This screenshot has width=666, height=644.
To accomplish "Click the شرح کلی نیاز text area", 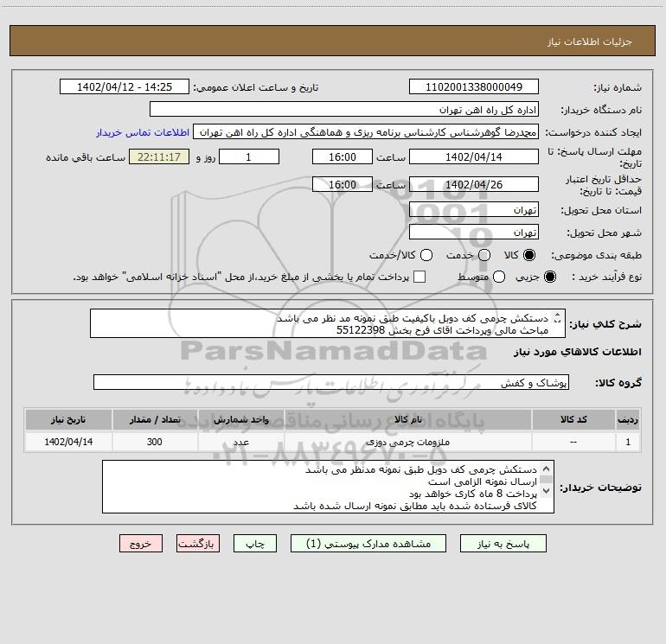I will click(328, 323).
